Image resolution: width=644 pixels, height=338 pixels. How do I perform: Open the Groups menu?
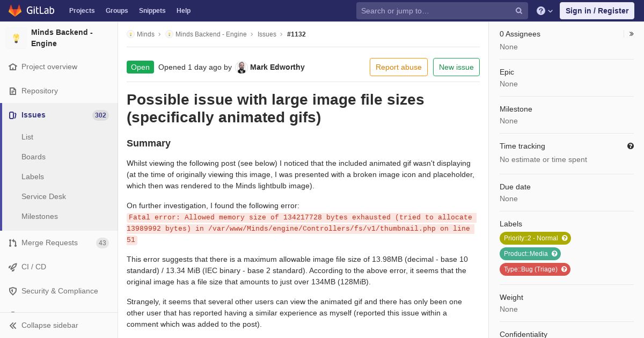pos(117,11)
